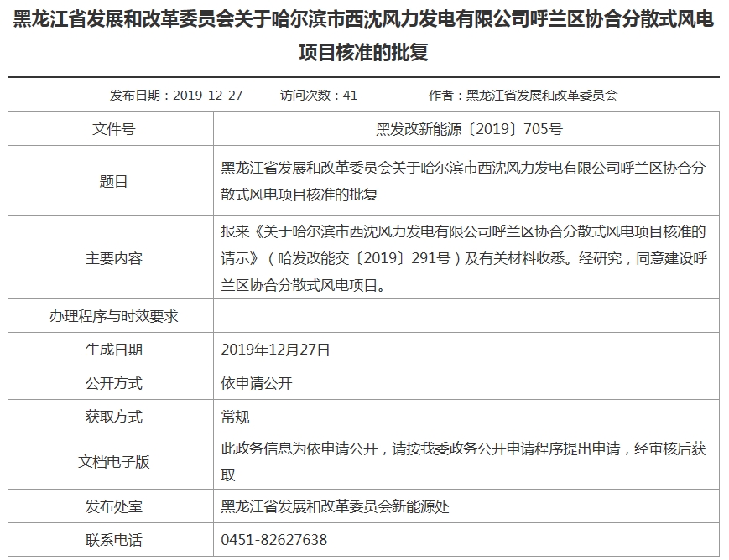This screenshot has height=560, width=729.
Task: Click the '题目' row label
Action: [x=113, y=181]
